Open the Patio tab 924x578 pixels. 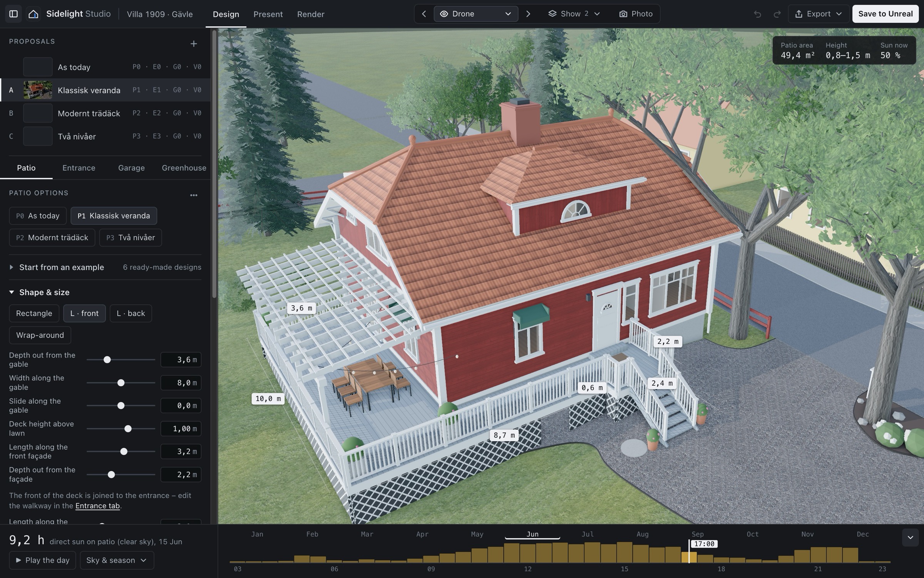pyautogui.click(x=26, y=168)
